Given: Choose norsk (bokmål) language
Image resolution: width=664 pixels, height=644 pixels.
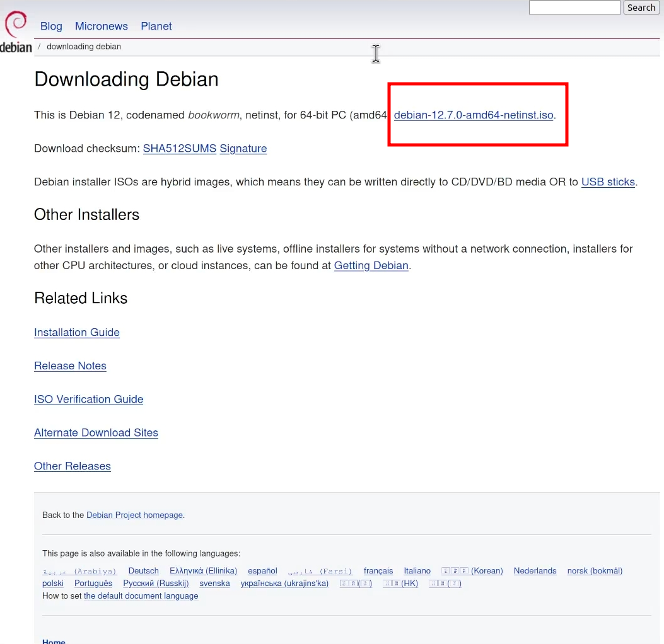Looking at the screenshot, I should 595,571.
